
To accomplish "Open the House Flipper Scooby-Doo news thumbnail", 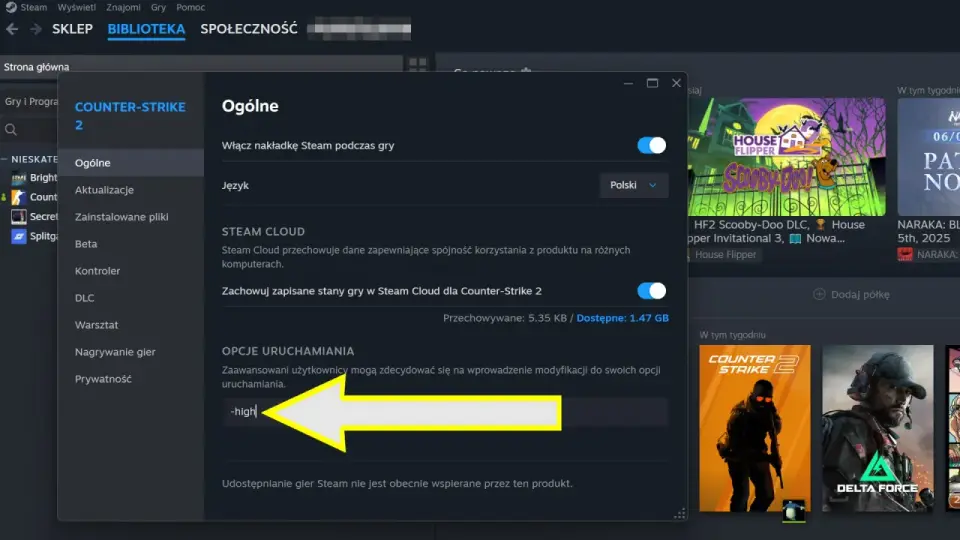I will [787, 157].
